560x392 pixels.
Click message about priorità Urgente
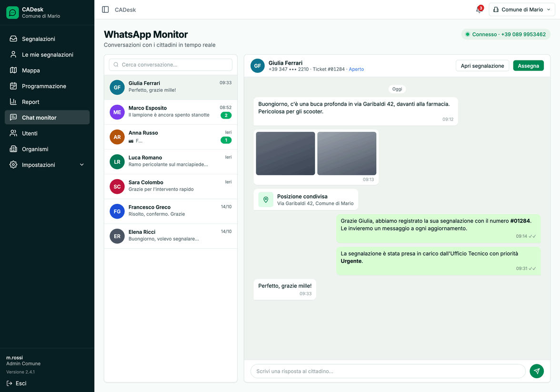coord(438,261)
